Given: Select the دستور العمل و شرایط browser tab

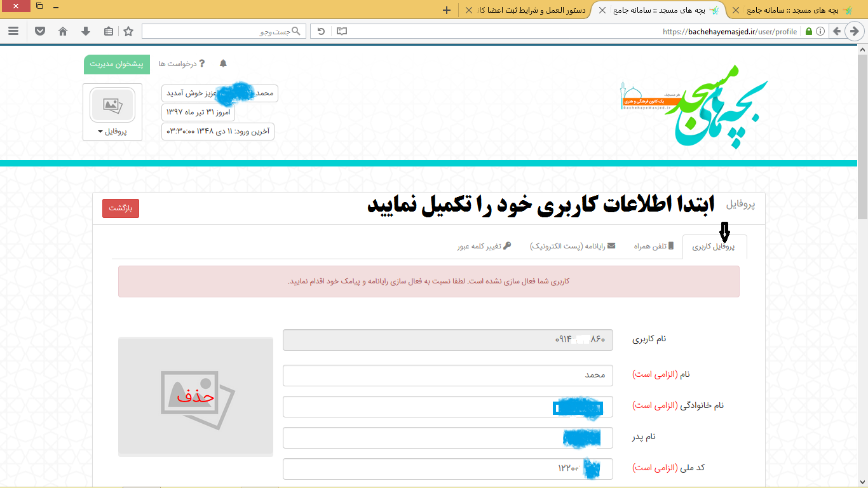Looking at the screenshot, I should coord(531,10).
